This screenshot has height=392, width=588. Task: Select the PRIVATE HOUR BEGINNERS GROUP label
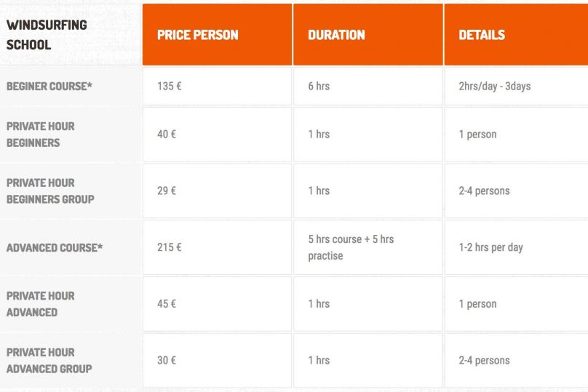50,191
